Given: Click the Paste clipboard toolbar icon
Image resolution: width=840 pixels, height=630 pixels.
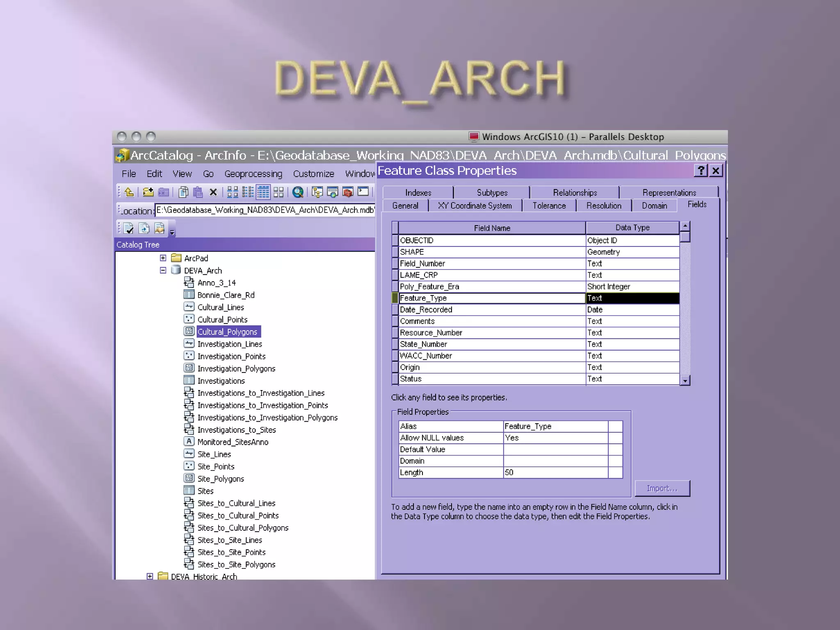Looking at the screenshot, I should [x=198, y=192].
